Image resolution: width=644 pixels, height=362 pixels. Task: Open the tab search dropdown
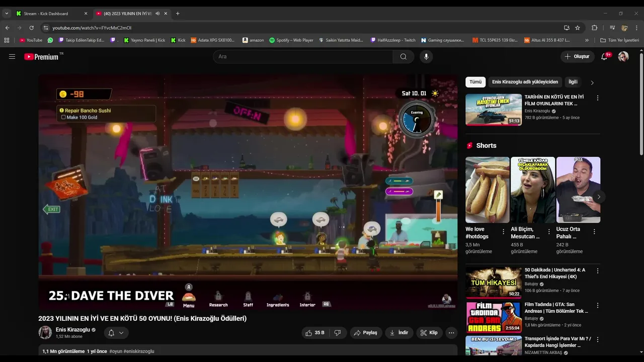(7, 14)
